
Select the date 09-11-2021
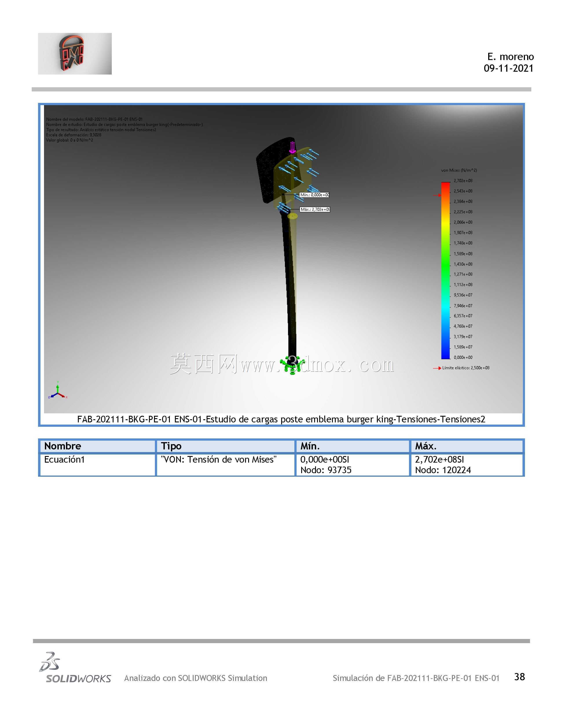point(509,68)
